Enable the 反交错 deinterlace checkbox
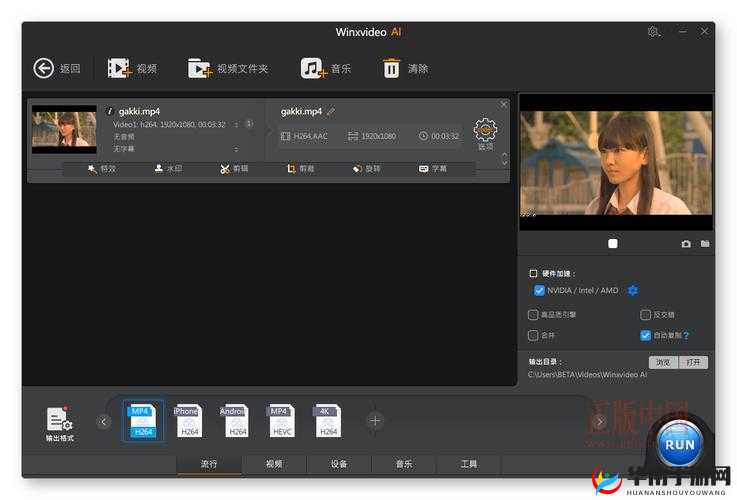Viewport: 737px width, 500px height. (645, 314)
